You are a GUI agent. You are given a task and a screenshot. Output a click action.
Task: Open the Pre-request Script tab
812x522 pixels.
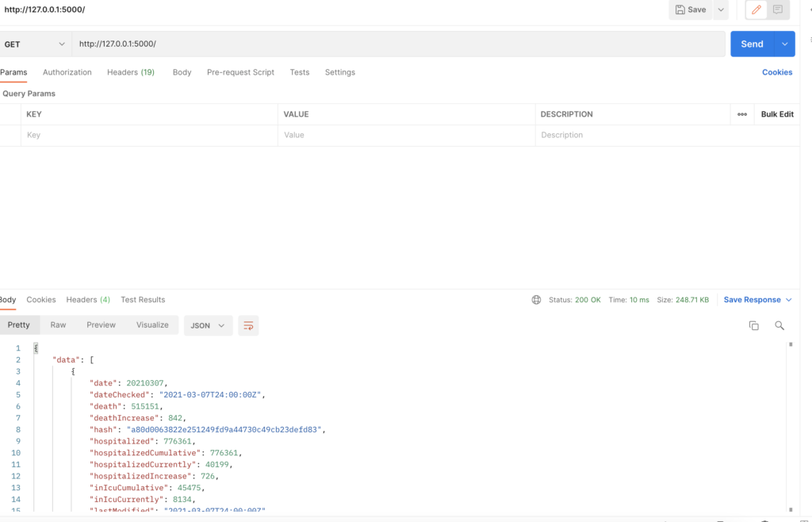pos(240,72)
